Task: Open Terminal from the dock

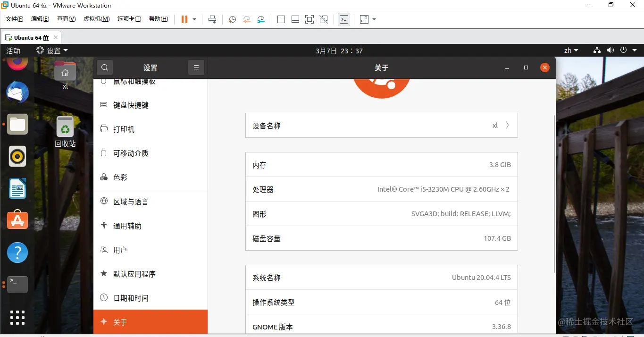Action: [17, 284]
